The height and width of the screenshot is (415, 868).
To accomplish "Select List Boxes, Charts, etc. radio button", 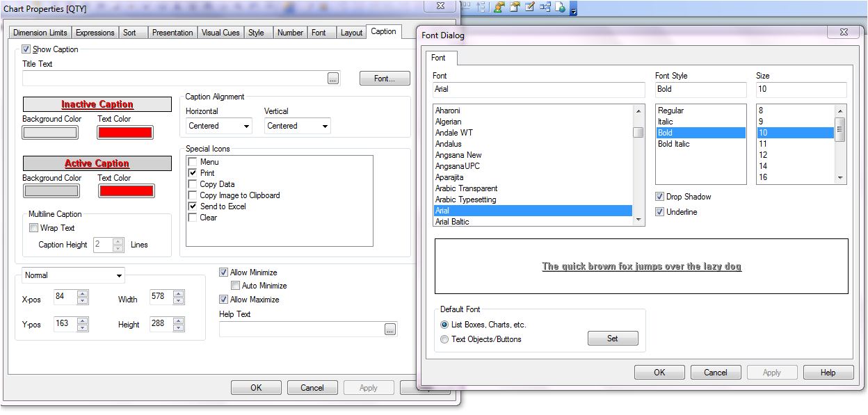I will coord(444,325).
